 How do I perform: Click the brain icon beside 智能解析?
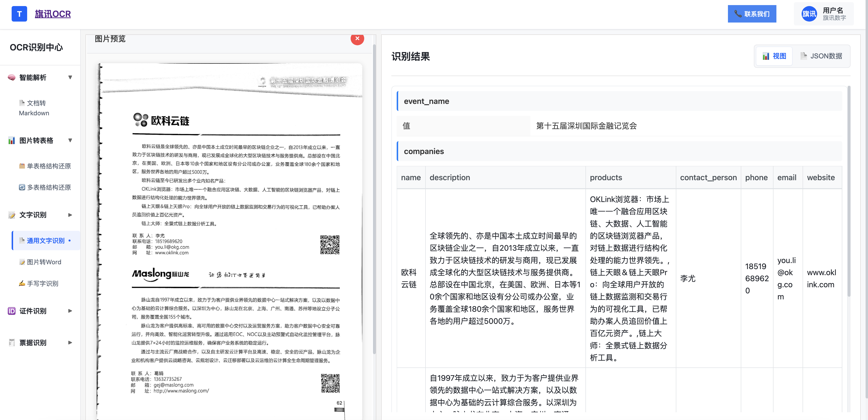[11, 78]
